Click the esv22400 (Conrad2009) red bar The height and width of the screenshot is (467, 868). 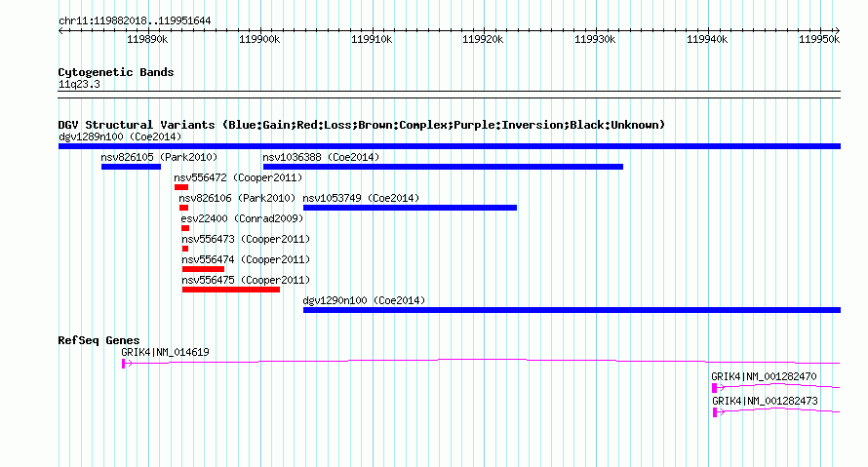pyautogui.click(x=185, y=228)
